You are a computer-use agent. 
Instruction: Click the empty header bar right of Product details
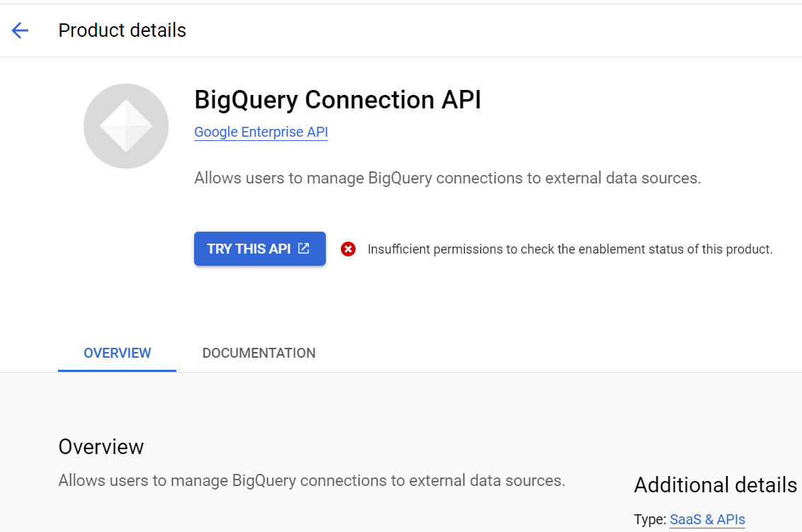click(x=496, y=30)
